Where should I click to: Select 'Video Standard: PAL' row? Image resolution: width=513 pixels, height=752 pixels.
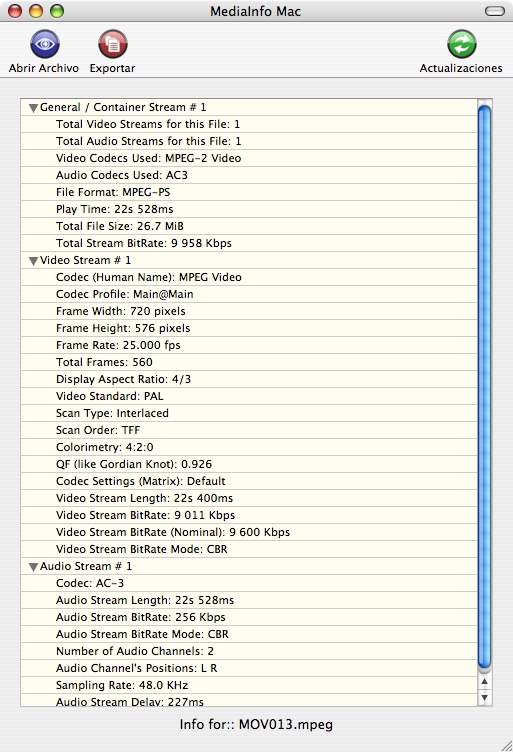(x=249, y=396)
